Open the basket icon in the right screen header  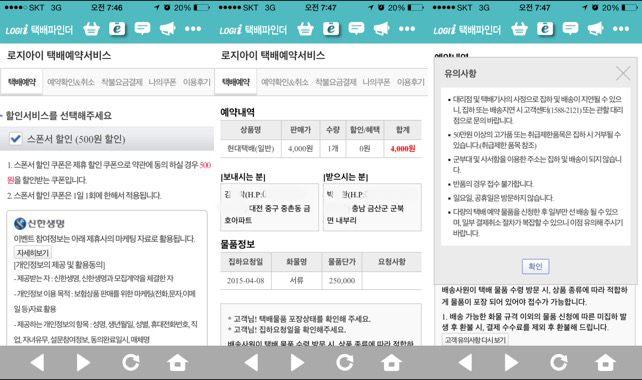coord(520,29)
